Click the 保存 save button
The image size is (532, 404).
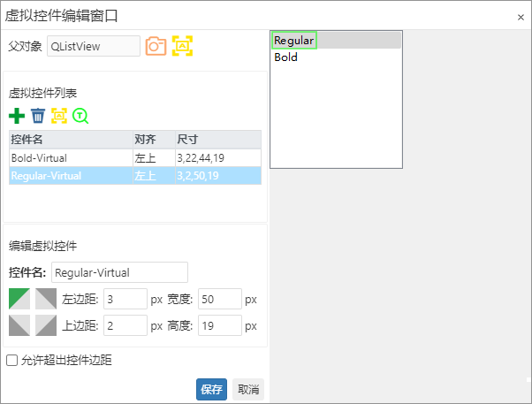211,389
